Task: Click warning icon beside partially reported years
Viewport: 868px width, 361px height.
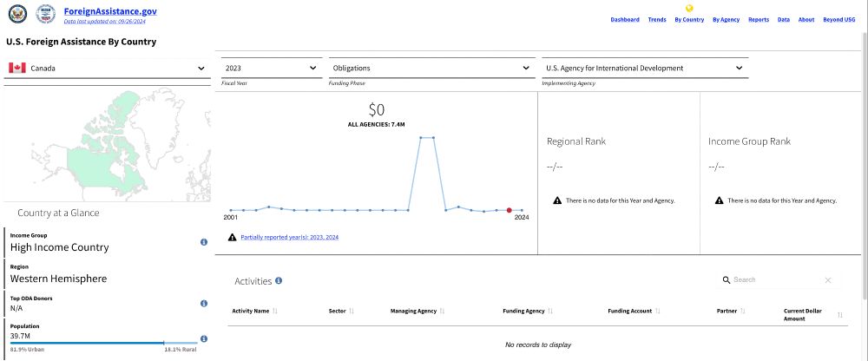Action: pyautogui.click(x=233, y=237)
